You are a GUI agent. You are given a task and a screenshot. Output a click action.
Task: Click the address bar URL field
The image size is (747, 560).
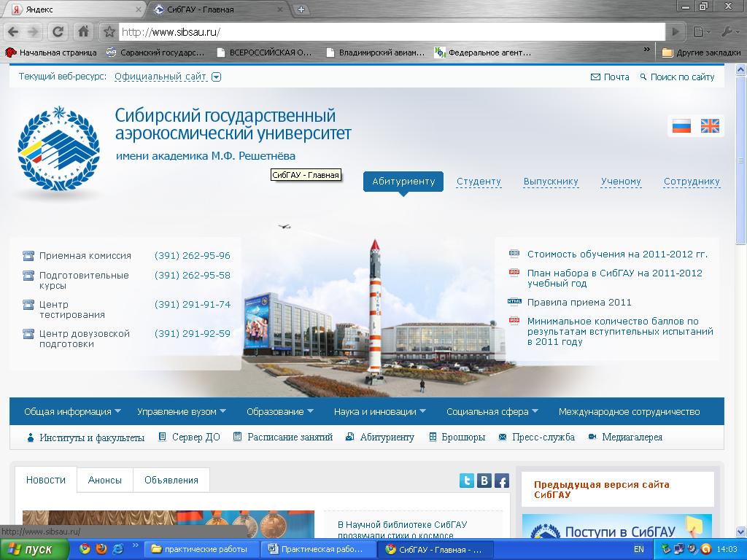391,32
